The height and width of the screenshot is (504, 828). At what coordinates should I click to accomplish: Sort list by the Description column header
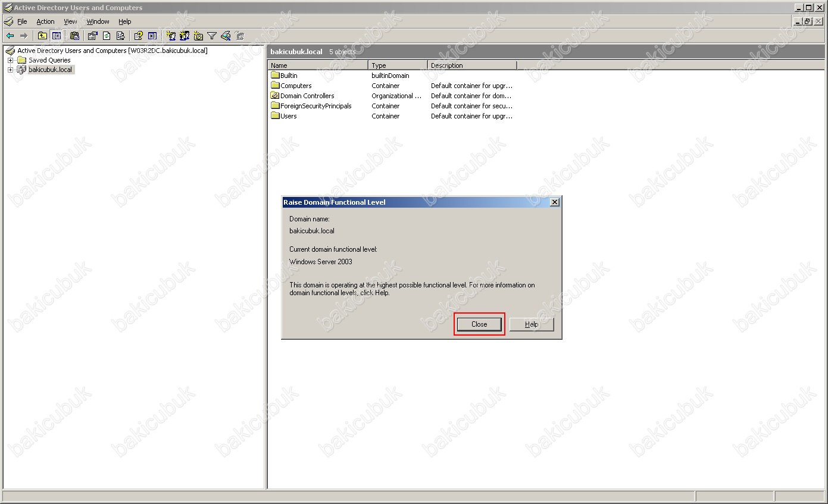tap(472, 65)
